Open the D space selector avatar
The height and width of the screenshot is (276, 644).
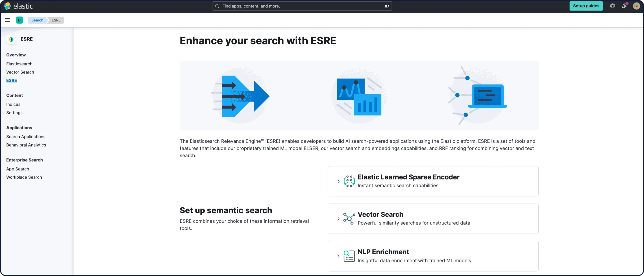pos(19,20)
